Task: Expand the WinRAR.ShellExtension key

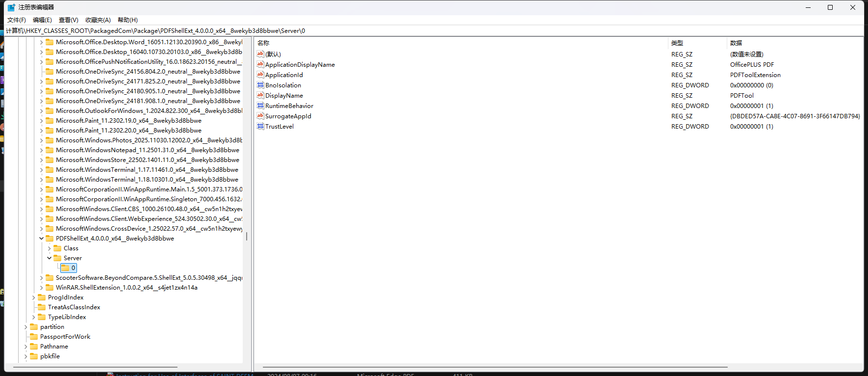Action: pos(41,287)
